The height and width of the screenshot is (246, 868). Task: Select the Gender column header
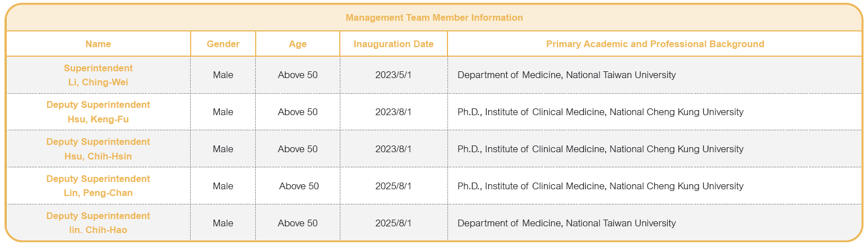[x=223, y=44]
